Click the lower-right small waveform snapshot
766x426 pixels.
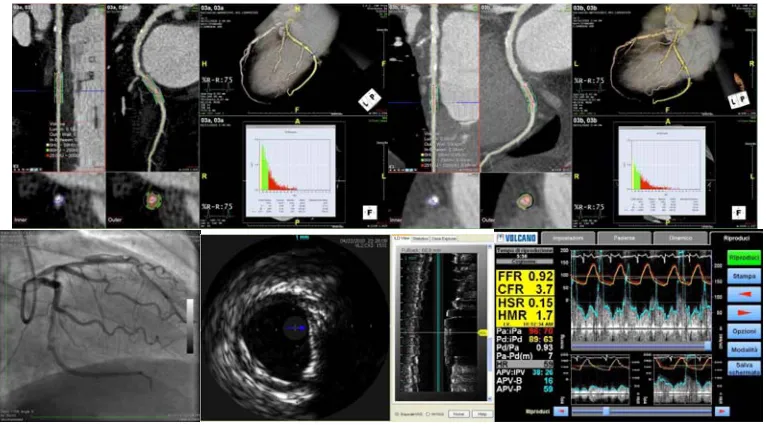[682, 380]
